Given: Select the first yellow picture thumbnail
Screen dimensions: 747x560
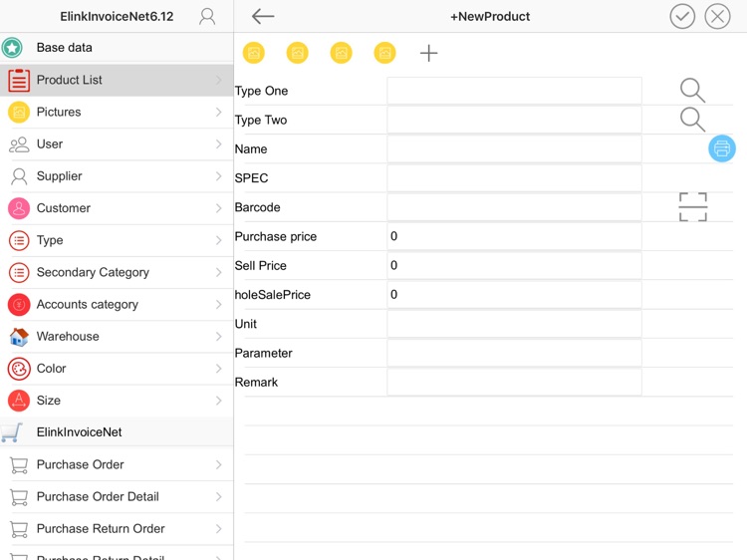Looking at the screenshot, I should pyautogui.click(x=253, y=53).
